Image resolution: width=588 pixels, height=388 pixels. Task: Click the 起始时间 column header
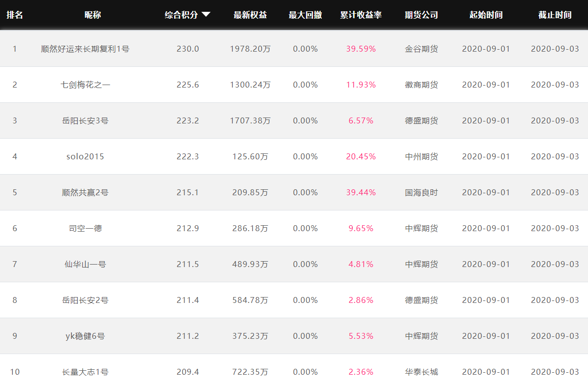(x=486, y=15)
